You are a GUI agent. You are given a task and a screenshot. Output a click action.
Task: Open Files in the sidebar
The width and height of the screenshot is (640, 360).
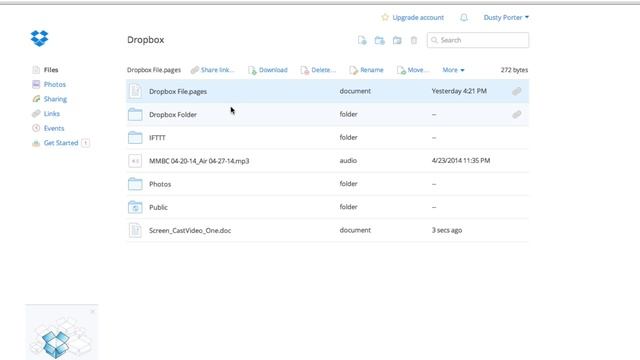point(51,70)
